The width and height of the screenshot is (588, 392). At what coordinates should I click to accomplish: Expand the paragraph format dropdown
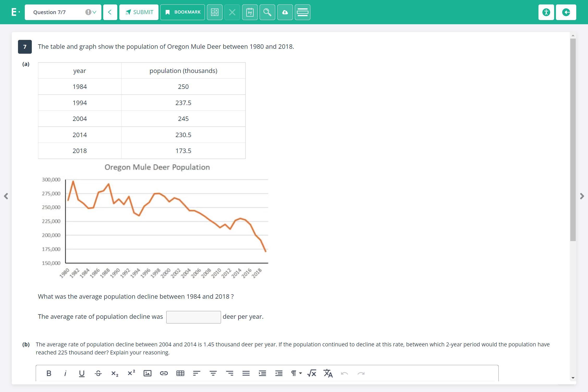coord(296,373)
